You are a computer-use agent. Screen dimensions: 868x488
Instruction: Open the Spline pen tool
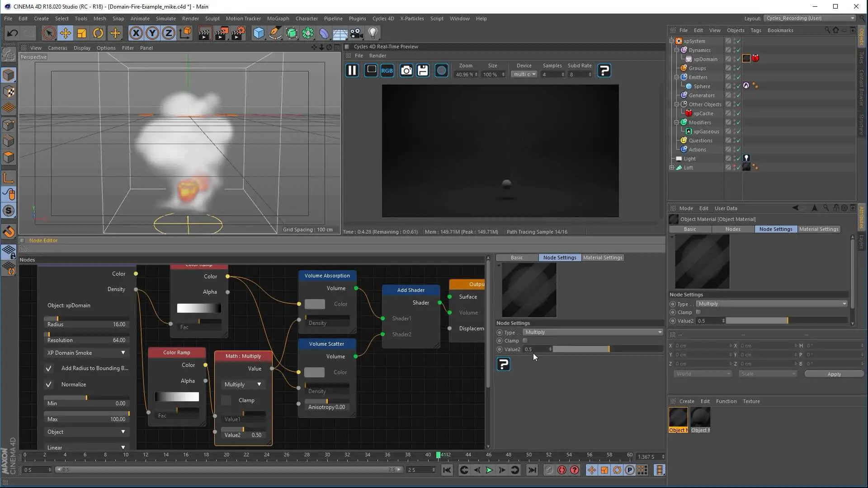point(275,33)
